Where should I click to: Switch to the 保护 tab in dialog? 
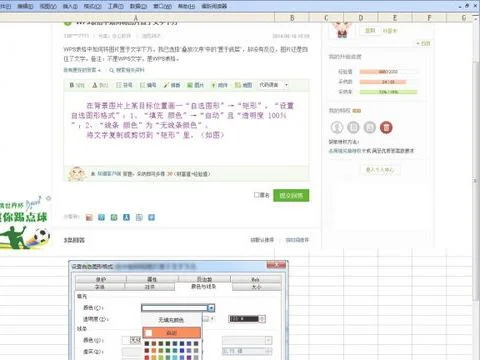click(x=101, y=279)
